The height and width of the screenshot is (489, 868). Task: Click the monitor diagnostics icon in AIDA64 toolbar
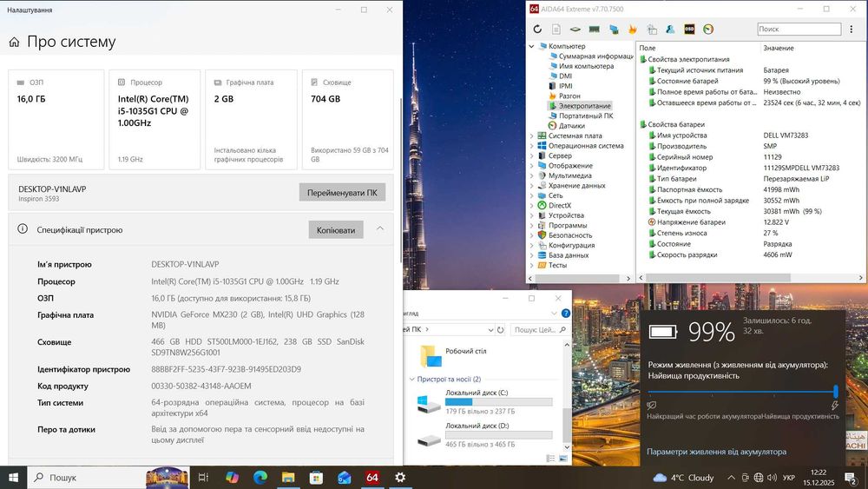[x=614, y=30]
